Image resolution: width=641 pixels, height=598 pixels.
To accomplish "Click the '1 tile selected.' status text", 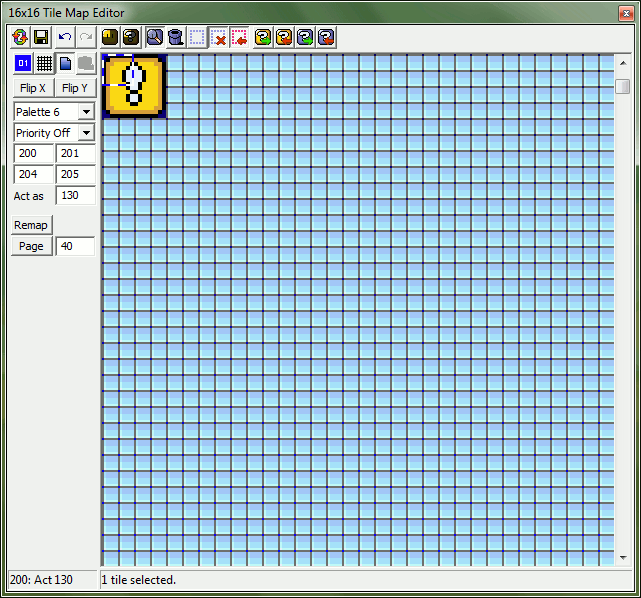I will [139, 580].
